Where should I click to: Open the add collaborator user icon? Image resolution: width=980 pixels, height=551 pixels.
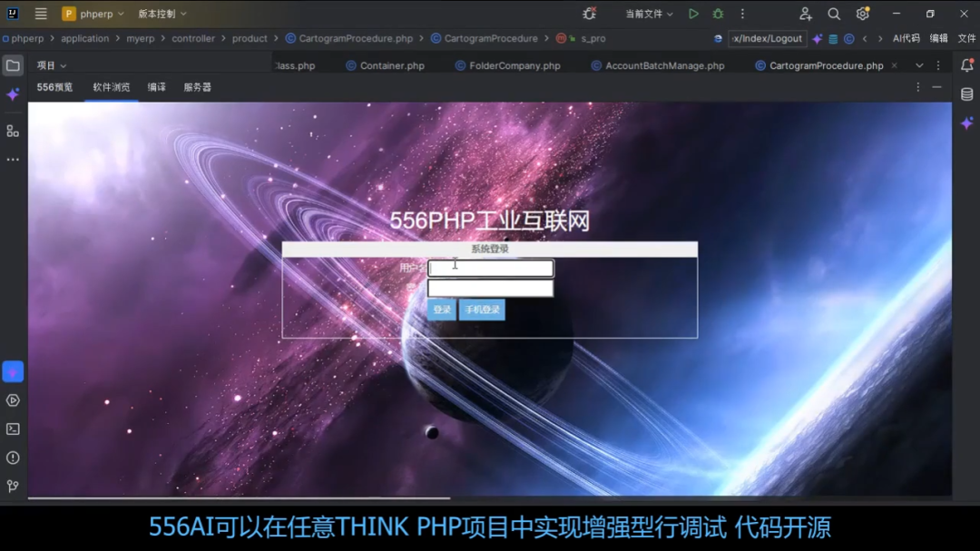coord(805,13)
